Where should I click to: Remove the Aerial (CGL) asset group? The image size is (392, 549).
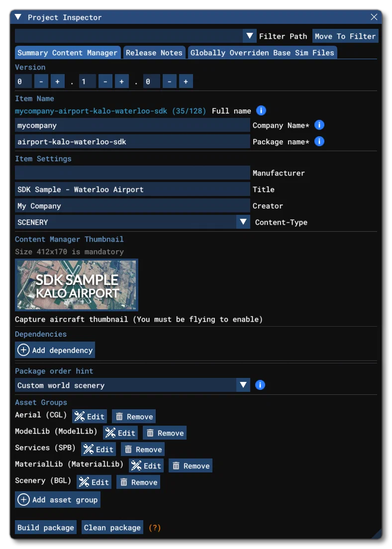(x=134, y=417)
